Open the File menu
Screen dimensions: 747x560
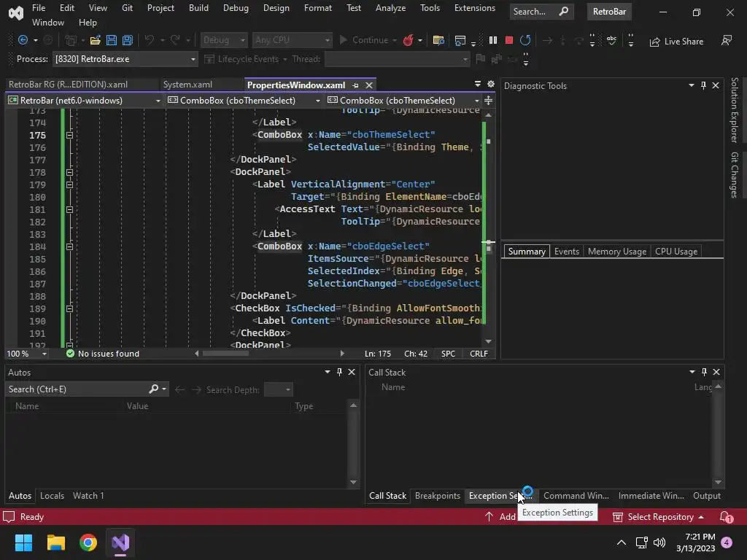[x=39, y=8]
